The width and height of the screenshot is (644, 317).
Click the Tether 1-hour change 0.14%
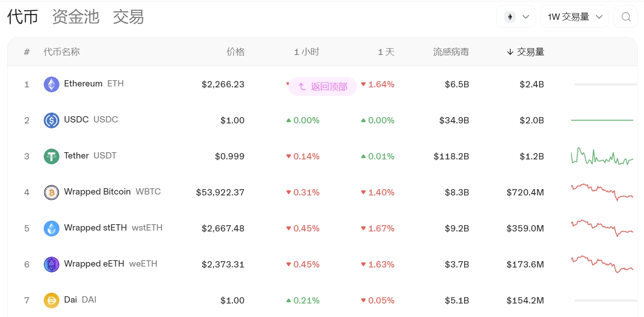point(303,156)
